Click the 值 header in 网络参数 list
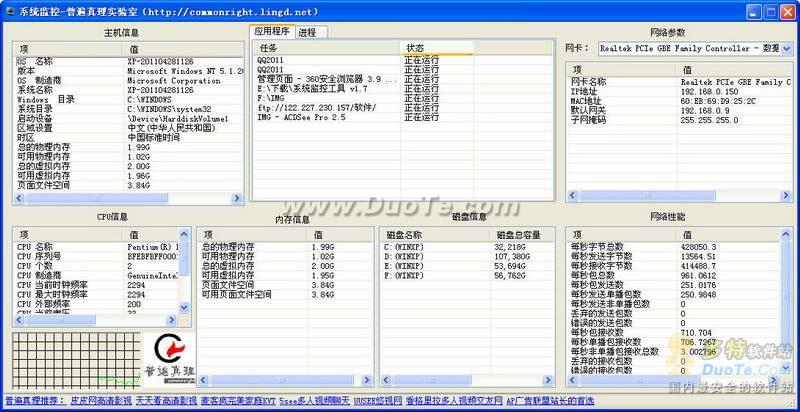This screenshot has width=800, height=412. (x=735, y=69)
